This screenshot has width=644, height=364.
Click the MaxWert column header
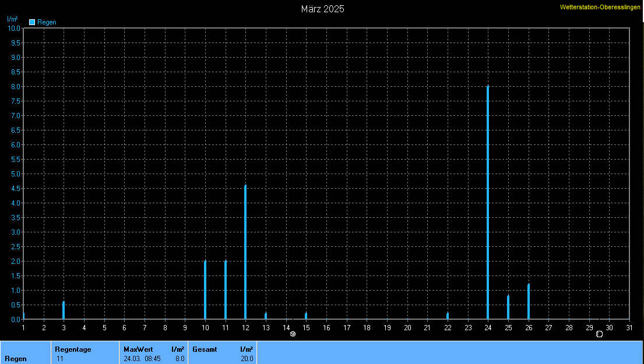(x=138, y=349)
